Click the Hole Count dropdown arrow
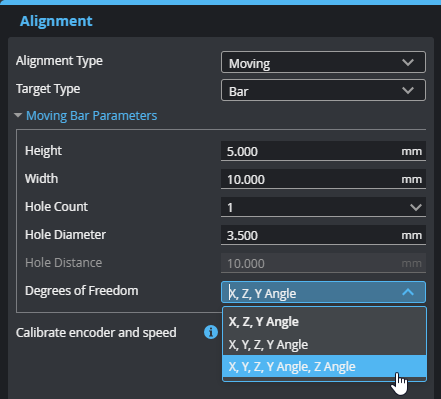Viewport: 441px width, 399px height. (416, 207)
